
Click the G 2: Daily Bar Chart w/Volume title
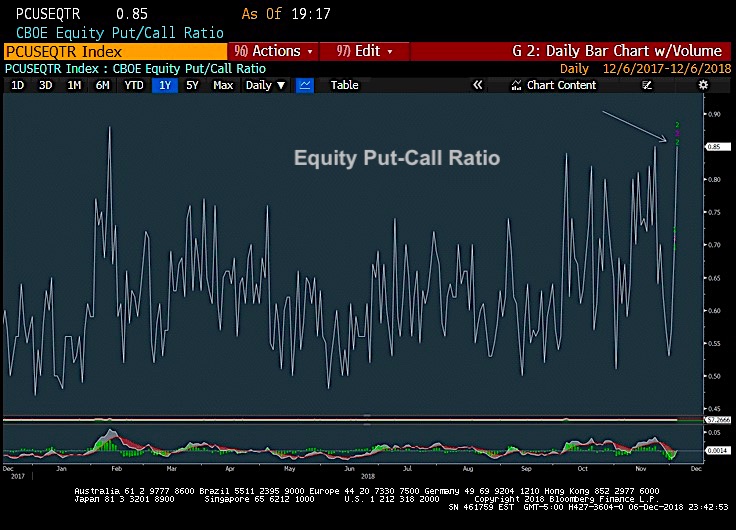[617, 51]
